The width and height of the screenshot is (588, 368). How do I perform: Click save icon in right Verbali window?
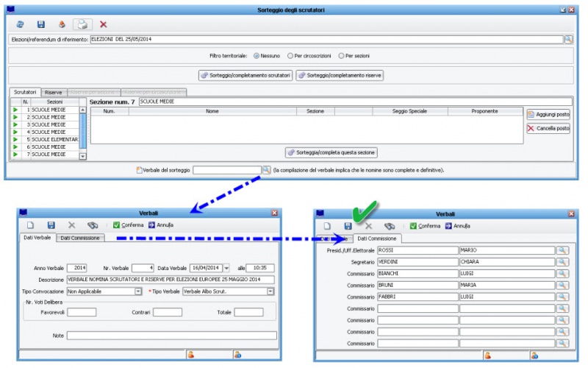(x=348, y=226)
